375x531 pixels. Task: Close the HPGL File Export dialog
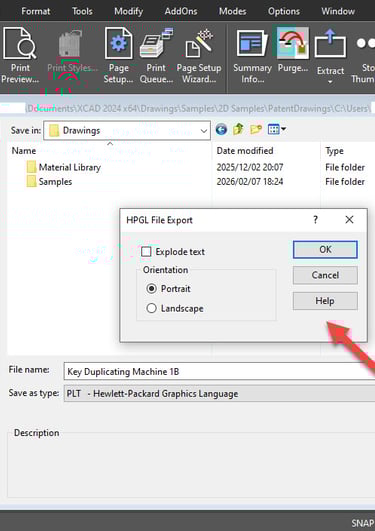[349, 220]
